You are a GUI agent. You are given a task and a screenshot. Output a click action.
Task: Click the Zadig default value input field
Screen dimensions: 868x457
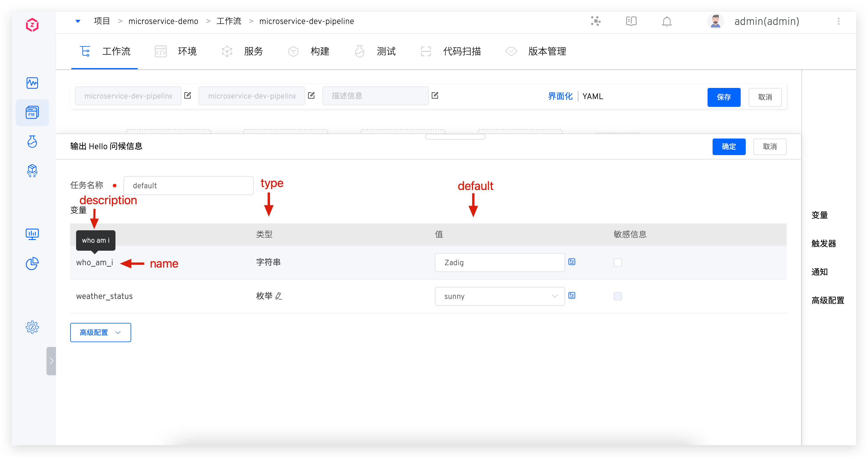point(499,262)
